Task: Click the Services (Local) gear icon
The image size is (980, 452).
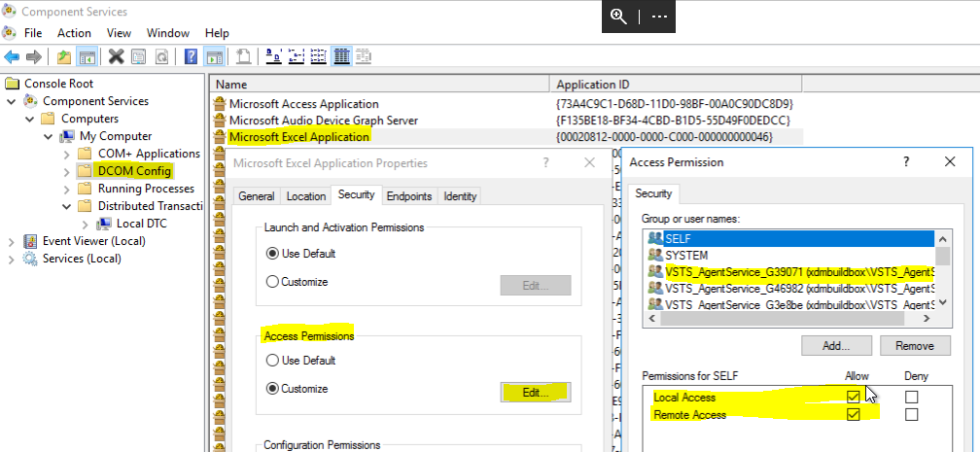Action: pos(30,259)
